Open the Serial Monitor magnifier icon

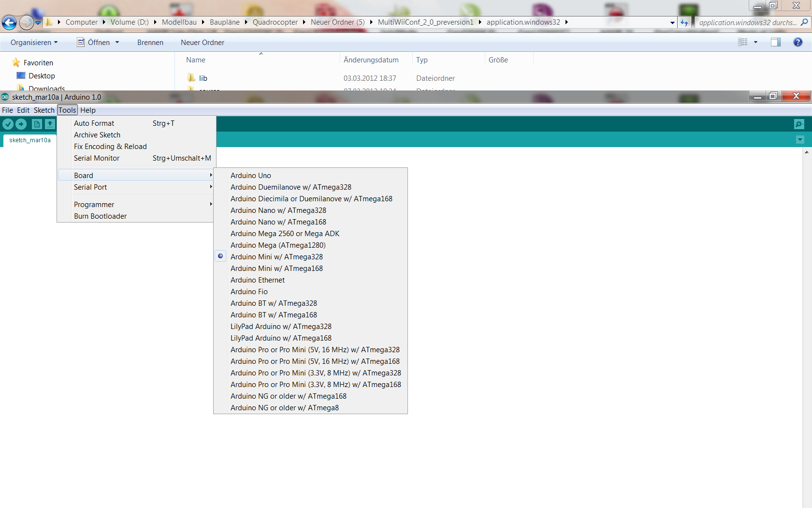(799, 124)
